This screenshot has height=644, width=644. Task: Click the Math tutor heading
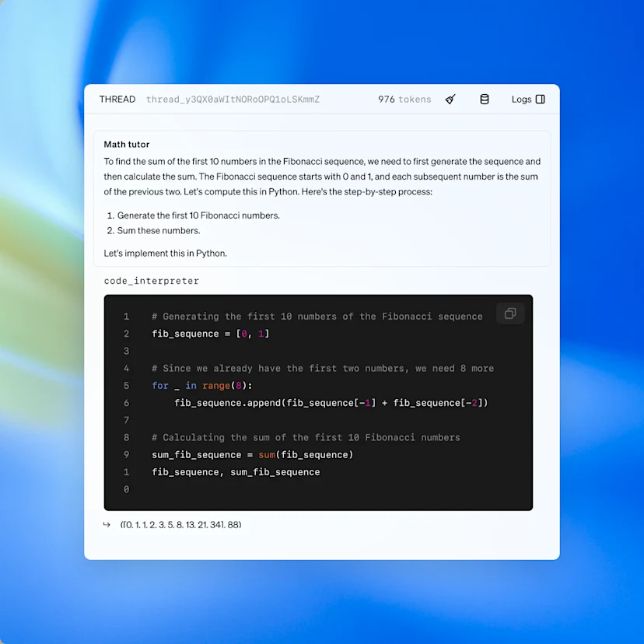(x=126, y=144)
